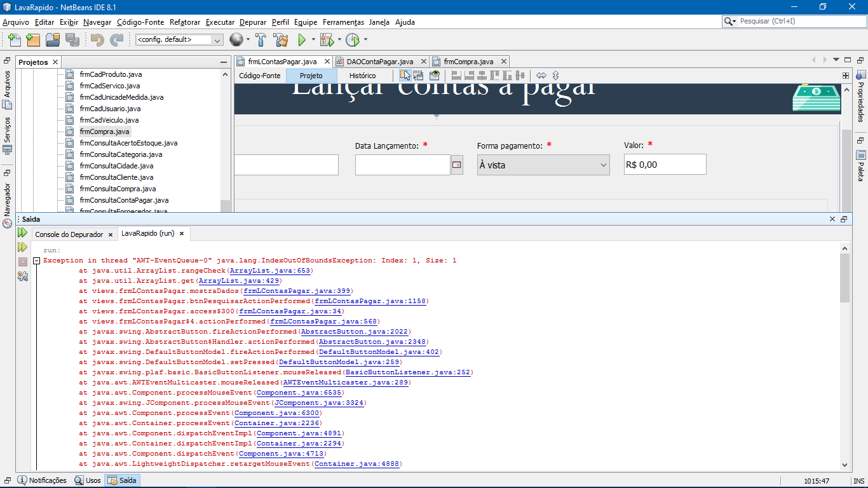Click the vertical resizability arrows icon
This screenshot has width=868, height=488.
click(555, 76)
